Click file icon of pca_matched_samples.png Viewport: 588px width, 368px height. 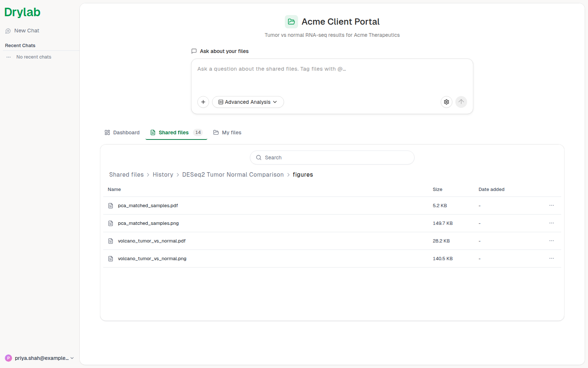point(111,223)
